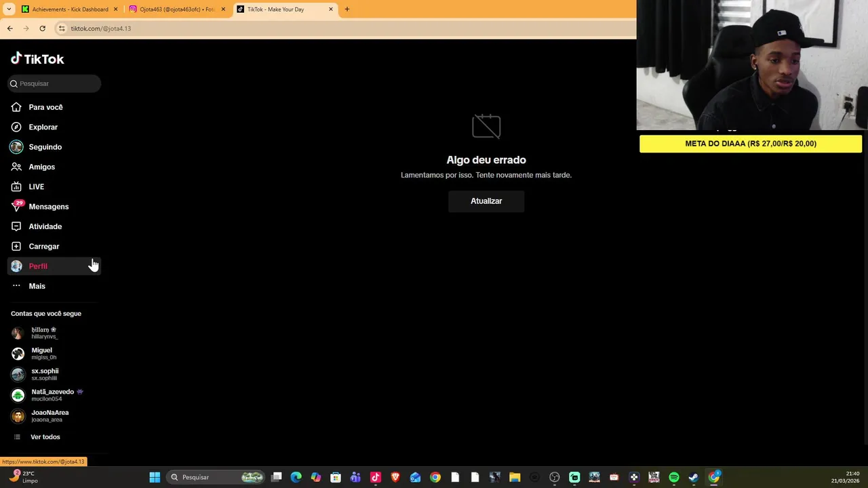Open Microsoft Teams from taskbar
Image resolution: width=868 pixels, height=488 pixels.
pyautogui.click(x=355, y=477)
